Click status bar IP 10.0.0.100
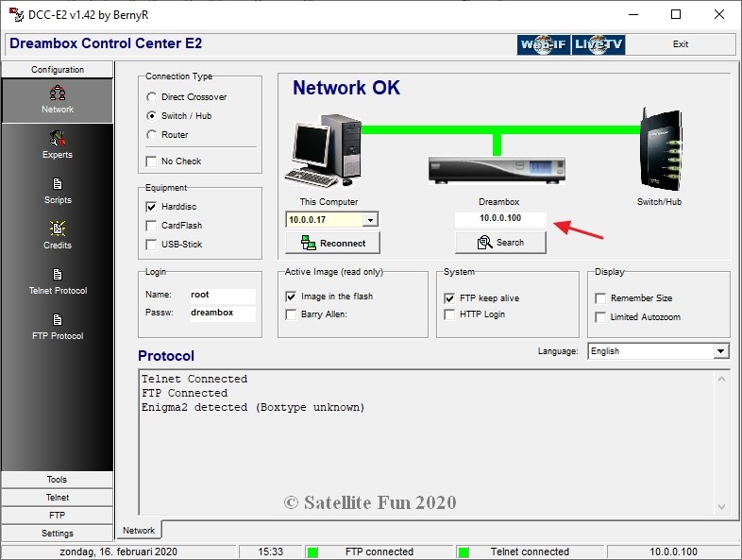This screenshot has width=742, height=560. point(673,552)
